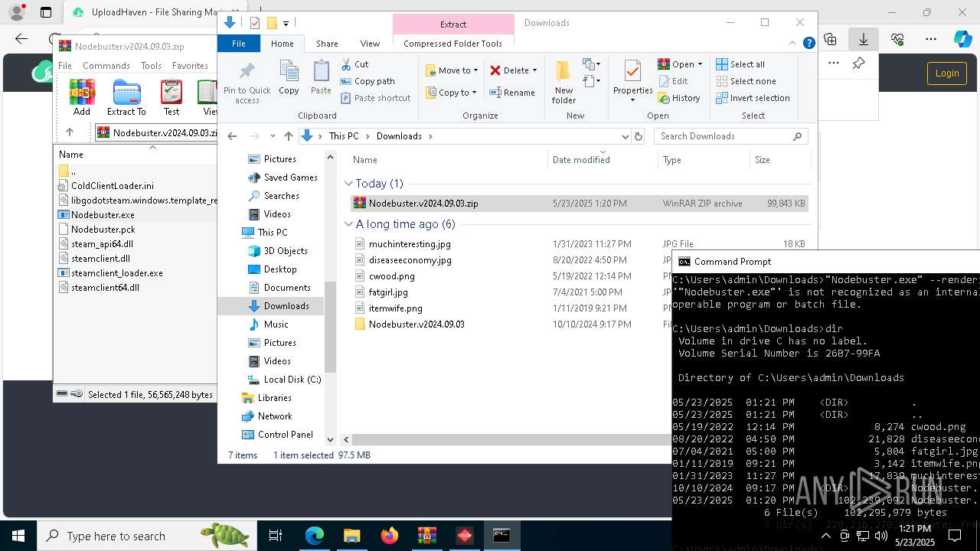Screen dimensions: 980x551
Task: Open the File tab in Explorer
Action: pyautogui.click(x=239, y=44)
